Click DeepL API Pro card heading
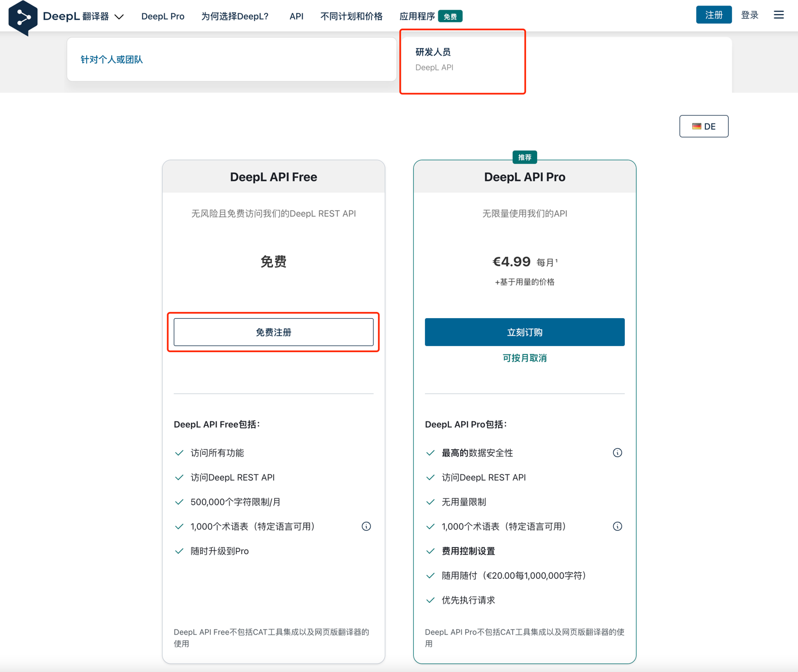798x672 pixels. pyautogui.click(x=524, y=177)
